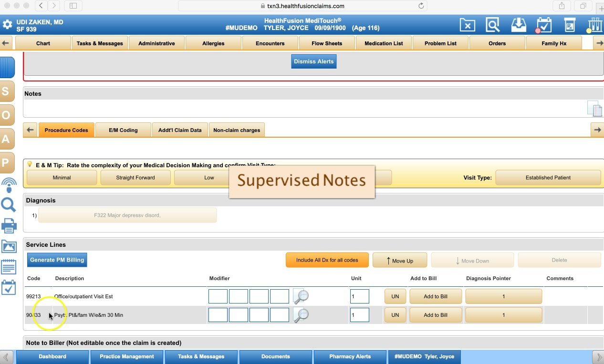This screenshot has height=364, width=604.
Task: Click the 90833 modifier search magnifier
Action: tap(301, 314)
